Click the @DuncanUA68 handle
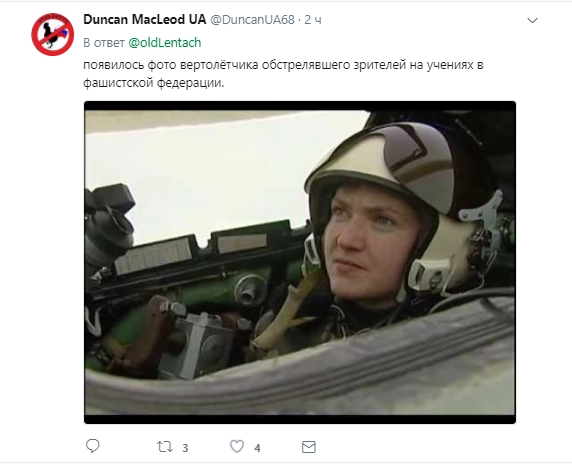Viewport: 572px width, 464px height. tap(252, 20)
